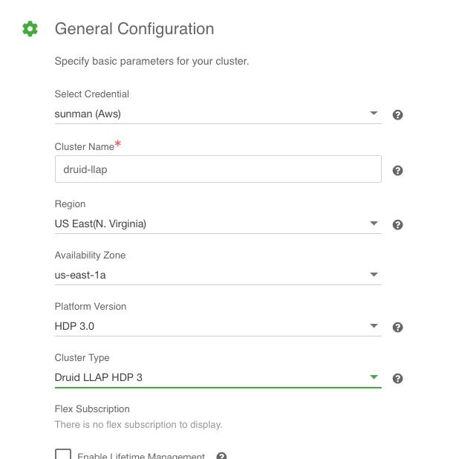The width and height of the screenshot is (476, 459).
Task: Show help for the Region field
Action: click(397, 224)
